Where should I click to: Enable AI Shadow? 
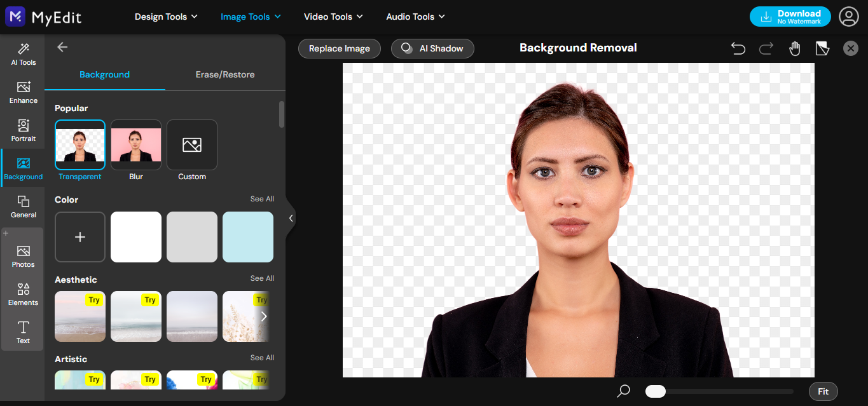pyautogui.click(x=432, y=48)
